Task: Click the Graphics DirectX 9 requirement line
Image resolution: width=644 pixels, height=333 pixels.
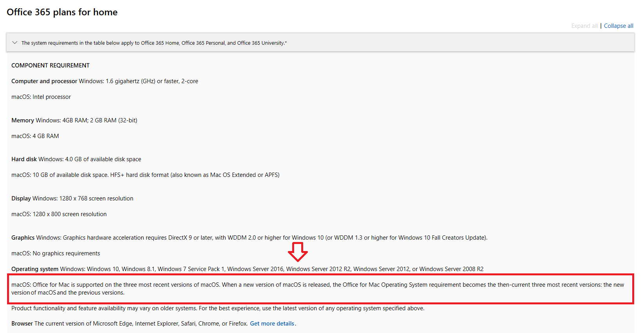Action: (249, 238)
